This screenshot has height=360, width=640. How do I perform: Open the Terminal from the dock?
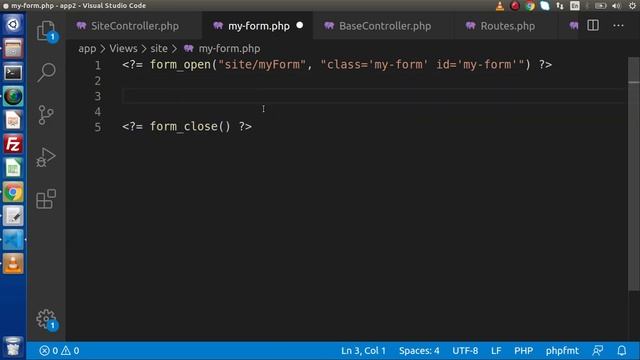point(13,73)
